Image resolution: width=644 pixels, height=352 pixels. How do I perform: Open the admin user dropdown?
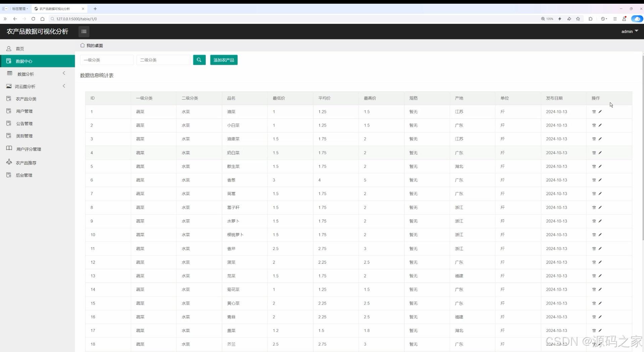(630, 31)
